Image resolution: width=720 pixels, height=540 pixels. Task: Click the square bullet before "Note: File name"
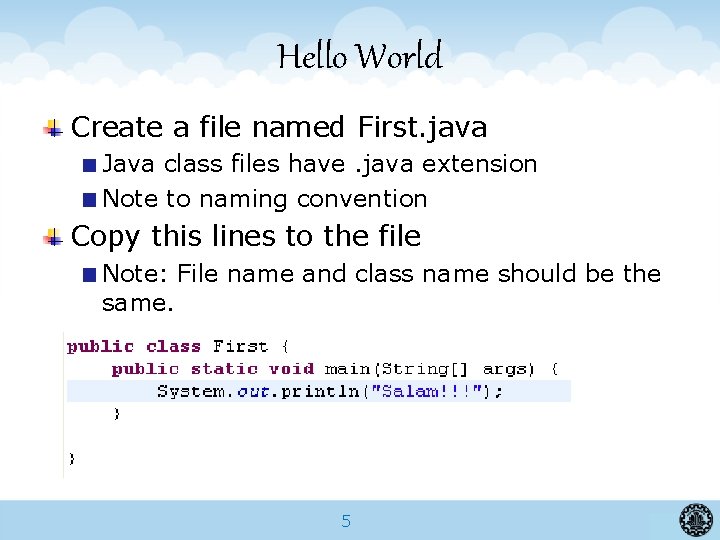[x=90, y=275]
